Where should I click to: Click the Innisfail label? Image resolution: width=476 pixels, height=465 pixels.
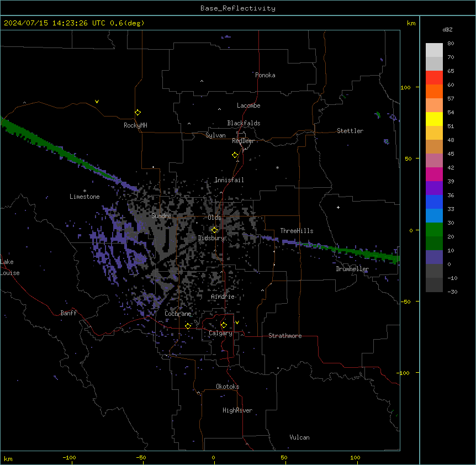click(x=229, y=180)
